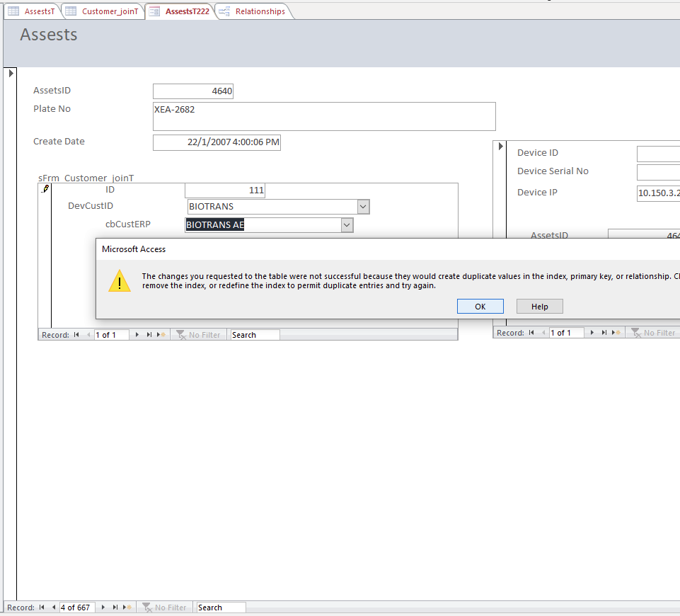
Task: Click the 'Device IP' label
Action: tap(537, 192)
